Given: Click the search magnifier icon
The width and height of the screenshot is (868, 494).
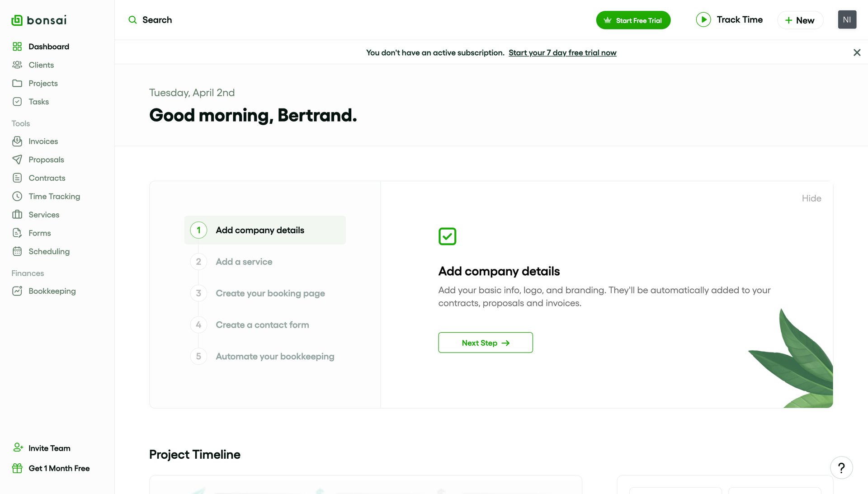Looking at the screenshot, I should (132, 20).
